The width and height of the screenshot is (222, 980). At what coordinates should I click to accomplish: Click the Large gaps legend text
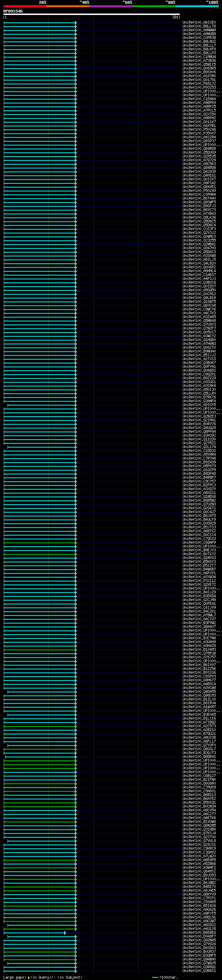tap(43, 977)
